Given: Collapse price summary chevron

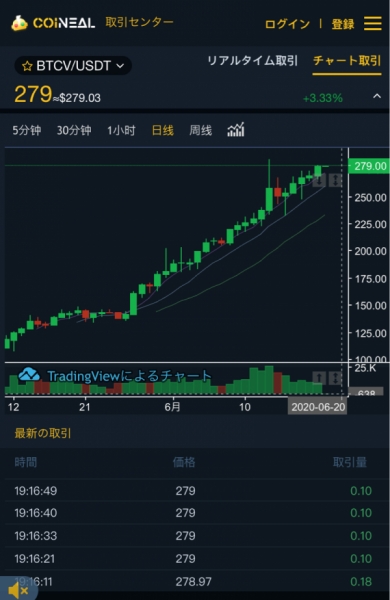Looking at the screenshot, I should coord(377,96).
